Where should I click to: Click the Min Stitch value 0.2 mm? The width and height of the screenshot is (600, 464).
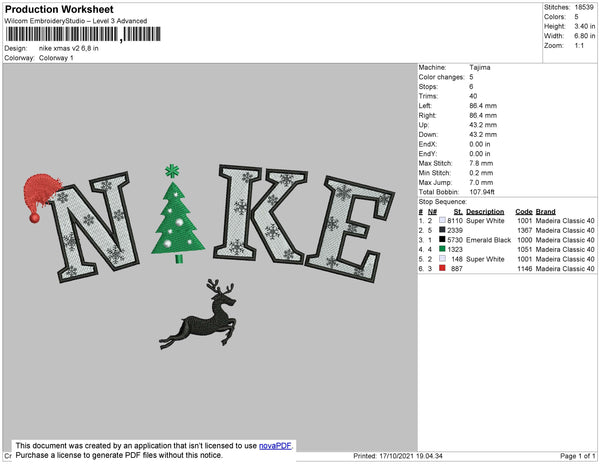pyautogui.click(x=481, y=173)
